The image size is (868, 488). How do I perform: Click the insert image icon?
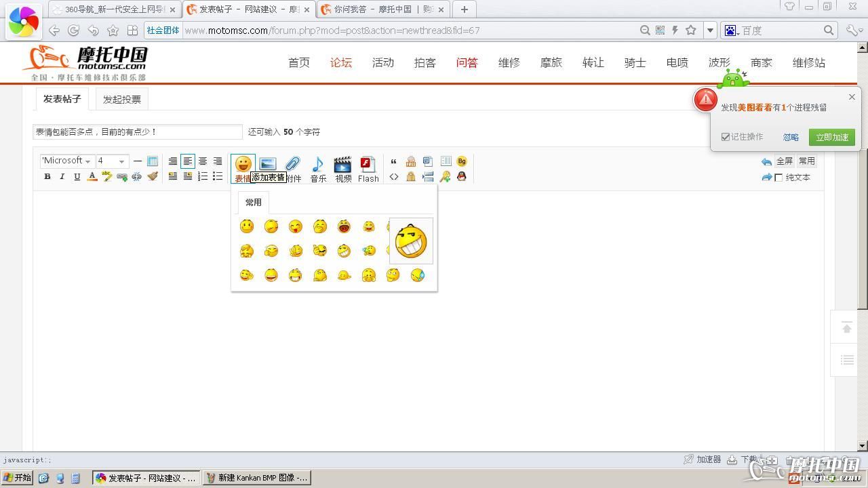268,163
